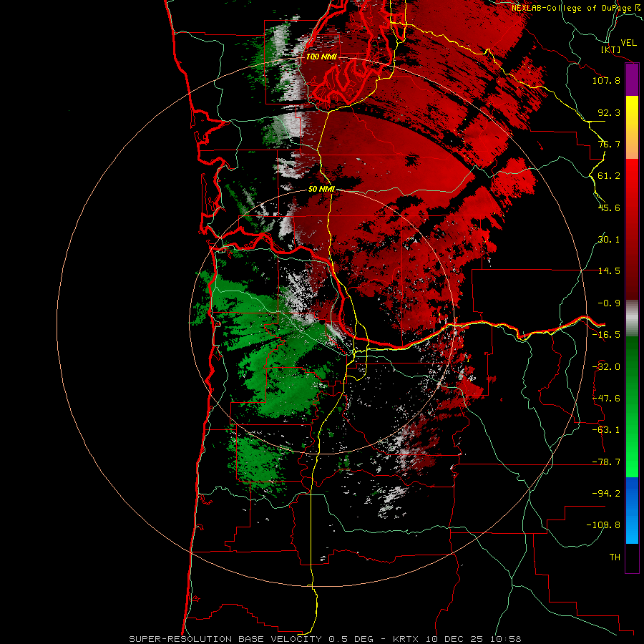Screen dimensions: 644x644
Task: Click the 100 NMI range ring label
Action: [321, 57]
